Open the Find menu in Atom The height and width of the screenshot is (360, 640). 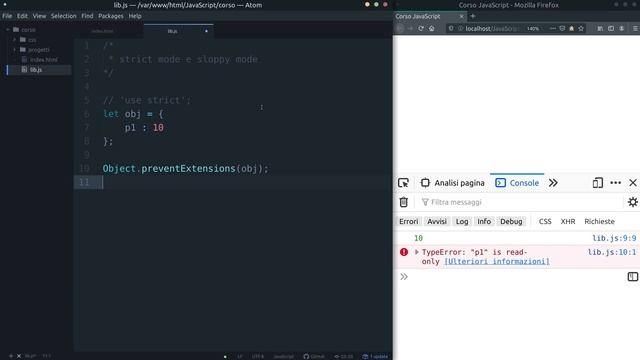(87, 16)
